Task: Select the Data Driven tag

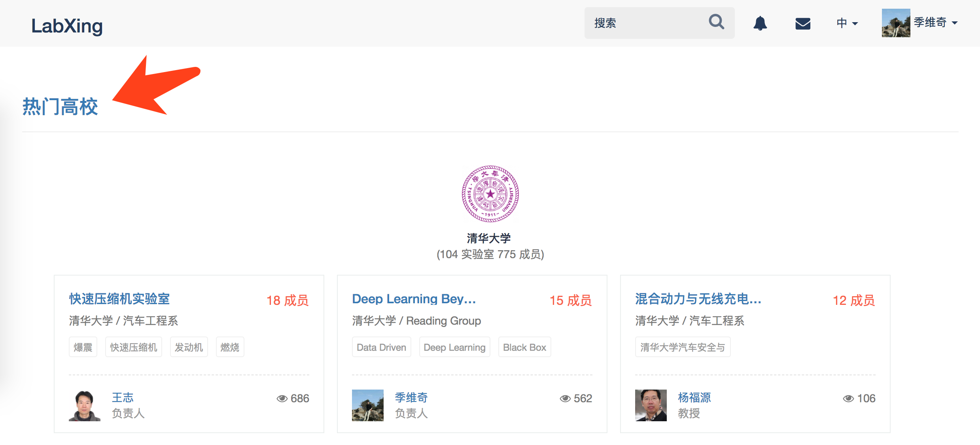Action: point(382,347)
